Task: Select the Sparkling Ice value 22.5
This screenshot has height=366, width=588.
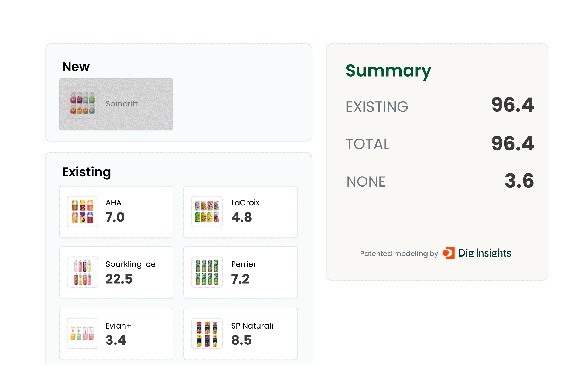Action: pyautogui.click(x=119, y=279)
